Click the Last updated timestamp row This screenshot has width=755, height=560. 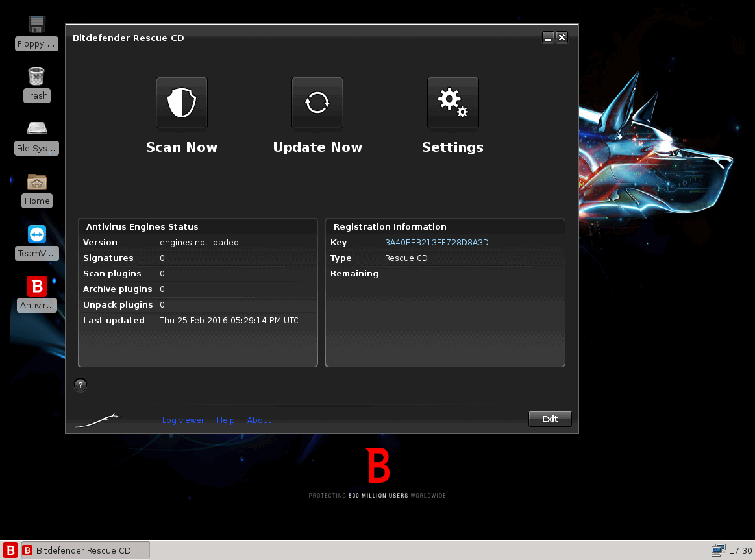pyautogui.click(x=229, y=320)
